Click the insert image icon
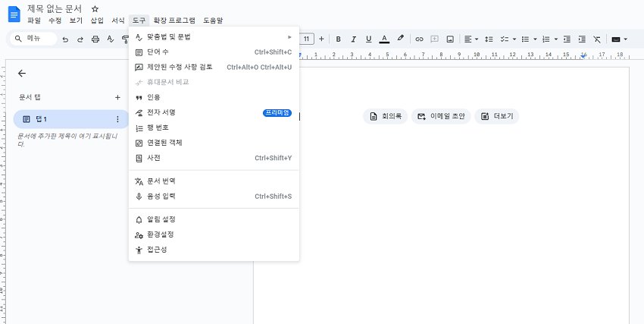 click(450, 39)
